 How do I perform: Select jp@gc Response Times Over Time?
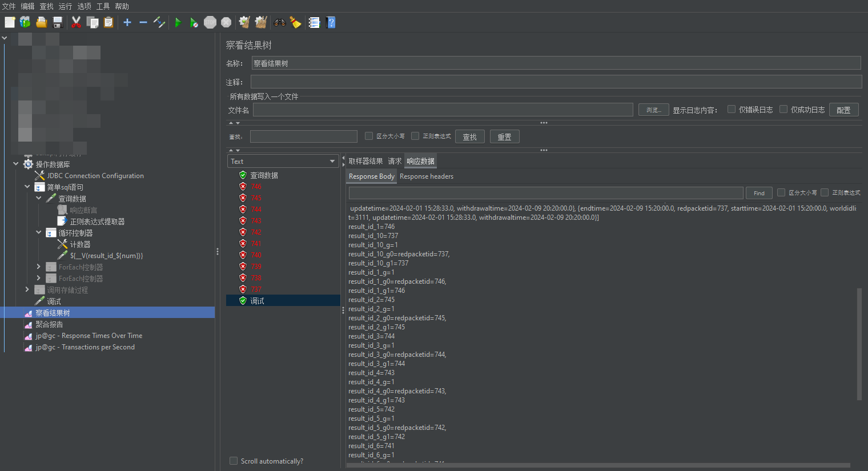(x=89, y=336)
